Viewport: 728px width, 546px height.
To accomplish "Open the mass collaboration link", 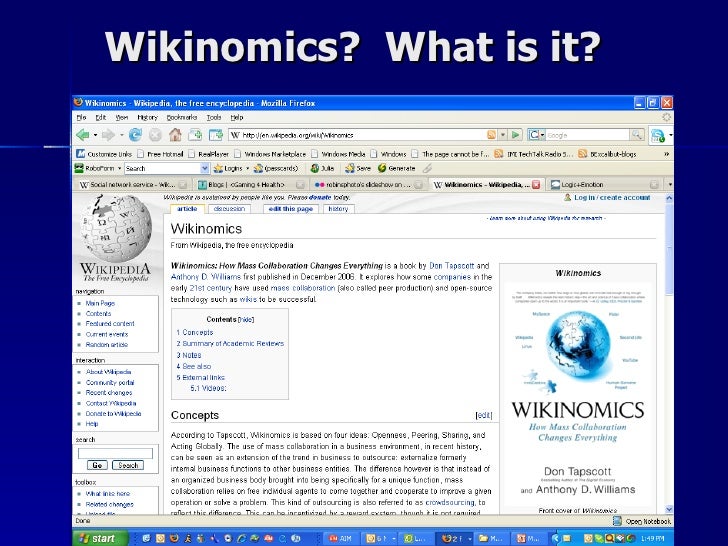I will 303,288.
